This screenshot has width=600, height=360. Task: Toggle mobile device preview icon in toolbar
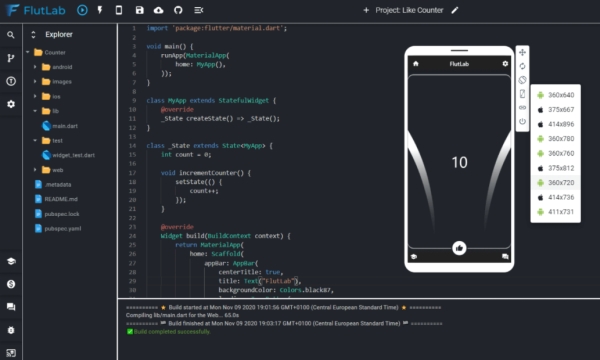point(119,10)
